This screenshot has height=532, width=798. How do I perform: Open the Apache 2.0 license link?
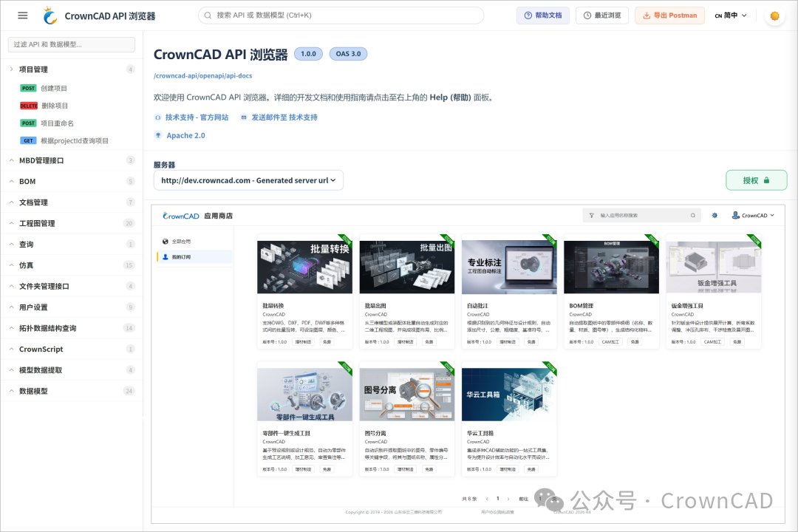click(x=185, y=135)
